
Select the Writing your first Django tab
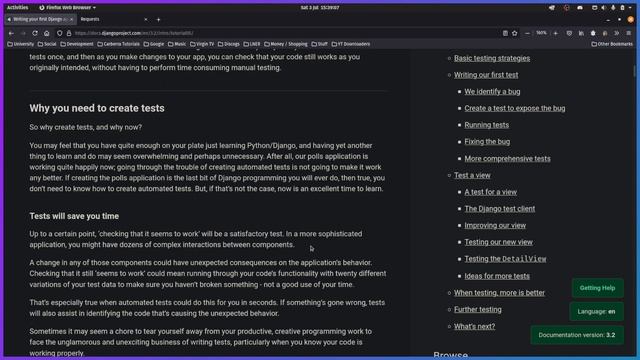point(40,19)
